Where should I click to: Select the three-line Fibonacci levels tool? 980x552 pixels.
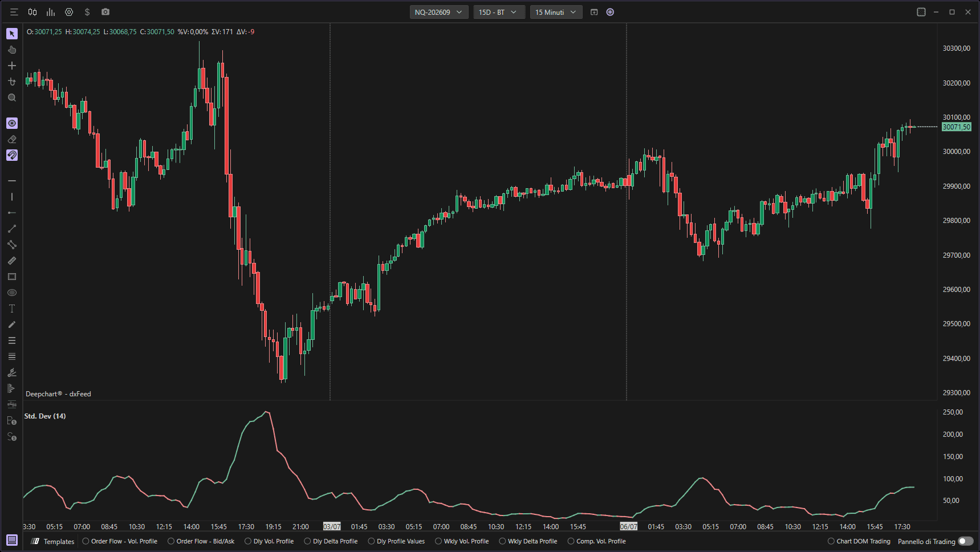coord(12,340)
